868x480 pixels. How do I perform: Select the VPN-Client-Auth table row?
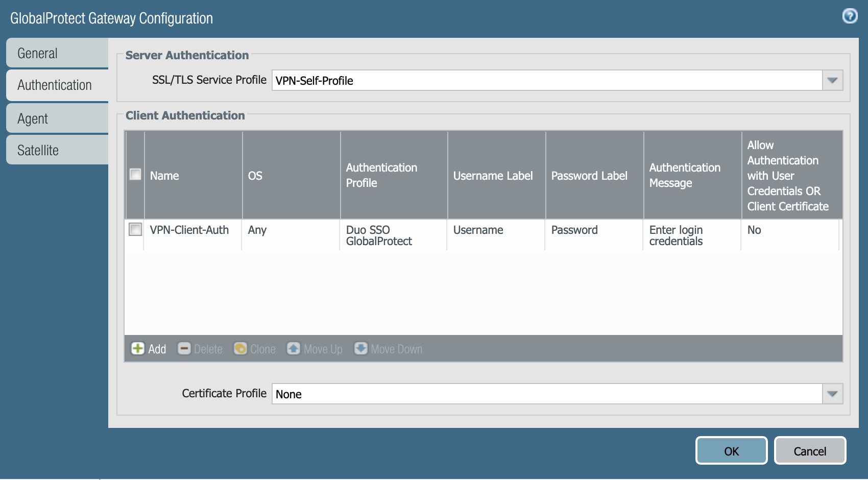click(x=189, y=230)
